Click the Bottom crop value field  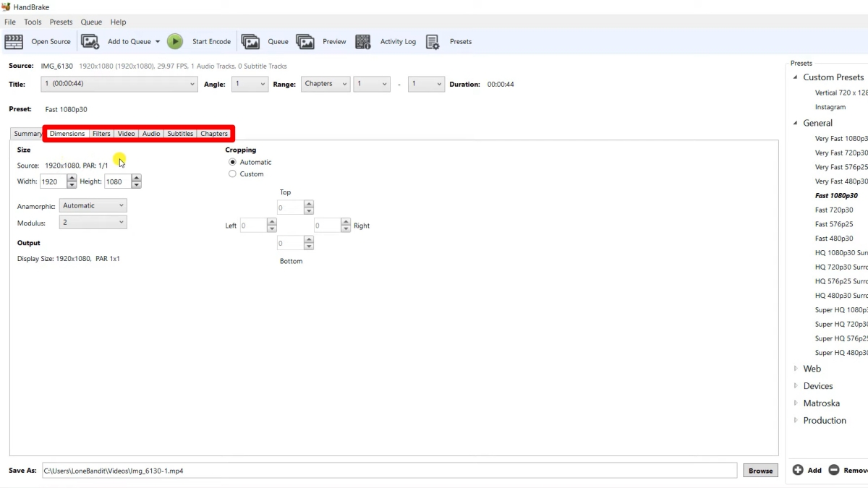(290, 243)
